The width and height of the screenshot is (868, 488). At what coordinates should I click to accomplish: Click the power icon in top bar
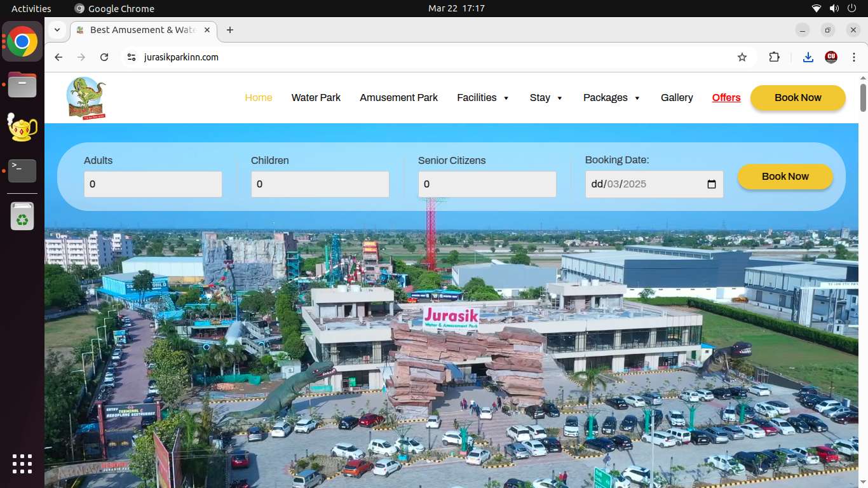coord(852,8)
